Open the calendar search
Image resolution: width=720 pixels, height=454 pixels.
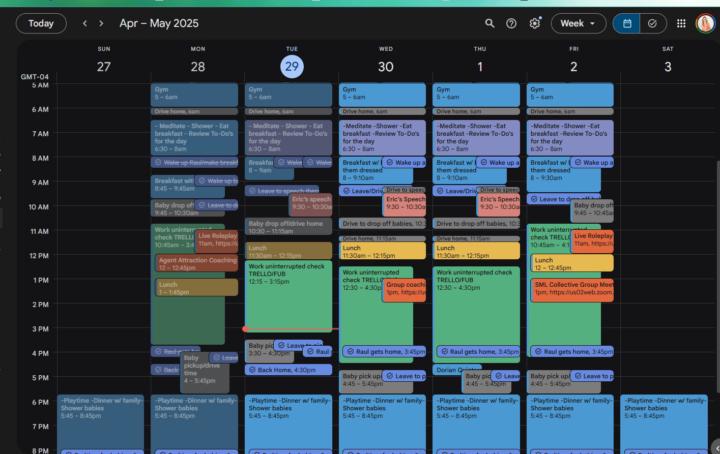(489, 23)
